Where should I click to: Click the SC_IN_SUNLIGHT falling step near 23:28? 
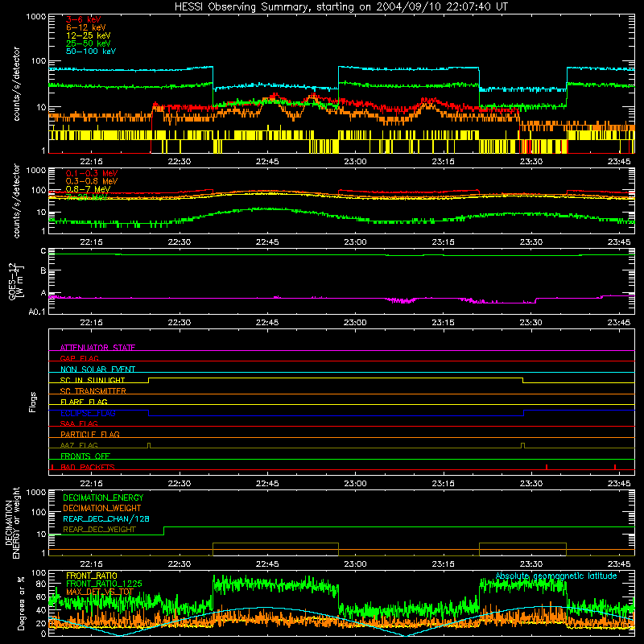[x=522, y=380]
